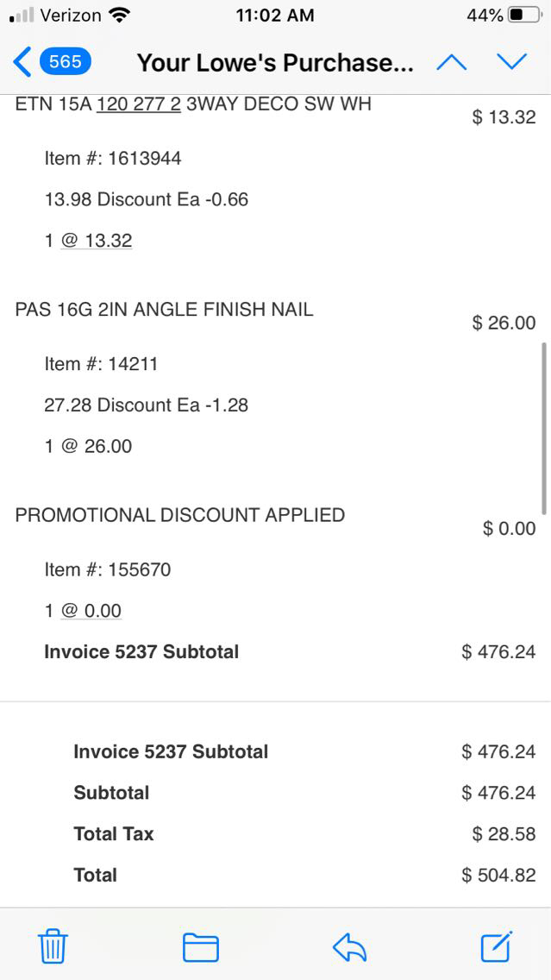Tap the Total amount $ 504.82
This screenshot has height=980, width=551.
[498, 875]
